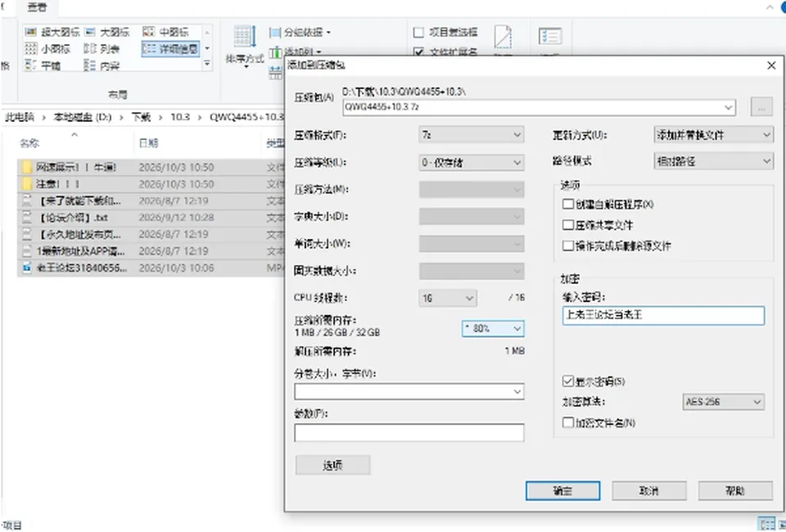This screenshot has width=786, height=532.
Task: Go to 本地磁盘 (D:) in the breadcrumb
Action: tap(82, 117)
